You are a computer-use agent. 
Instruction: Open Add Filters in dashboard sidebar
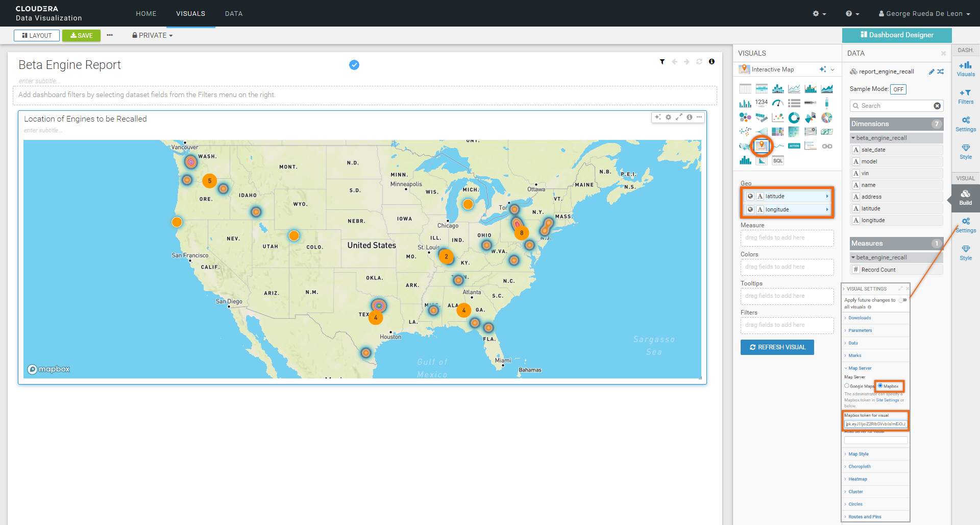click(x=966, y=97)
